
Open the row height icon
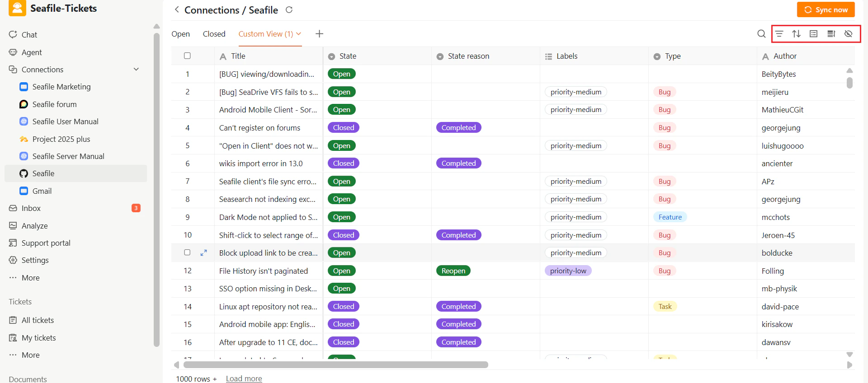coord(831,34)
